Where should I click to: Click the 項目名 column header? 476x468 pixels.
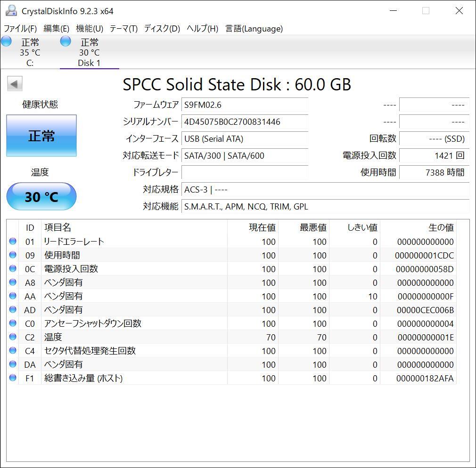click(134, 227)
